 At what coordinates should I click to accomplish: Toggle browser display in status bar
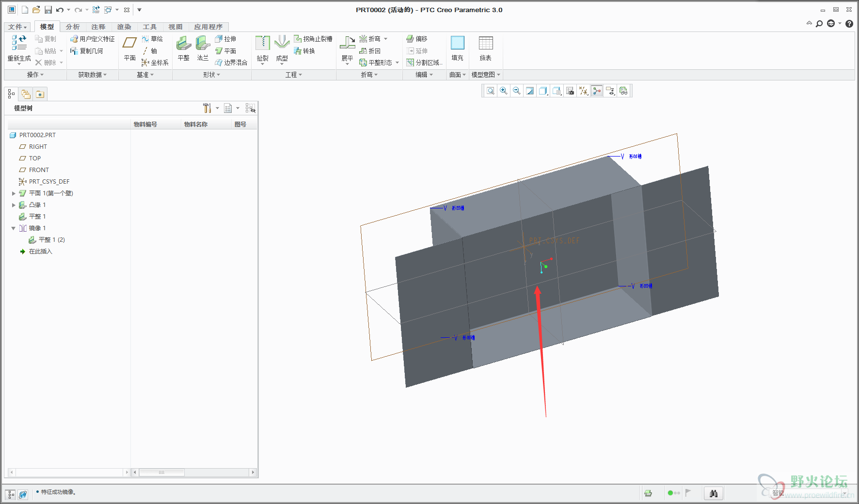[x=23, y=494]
